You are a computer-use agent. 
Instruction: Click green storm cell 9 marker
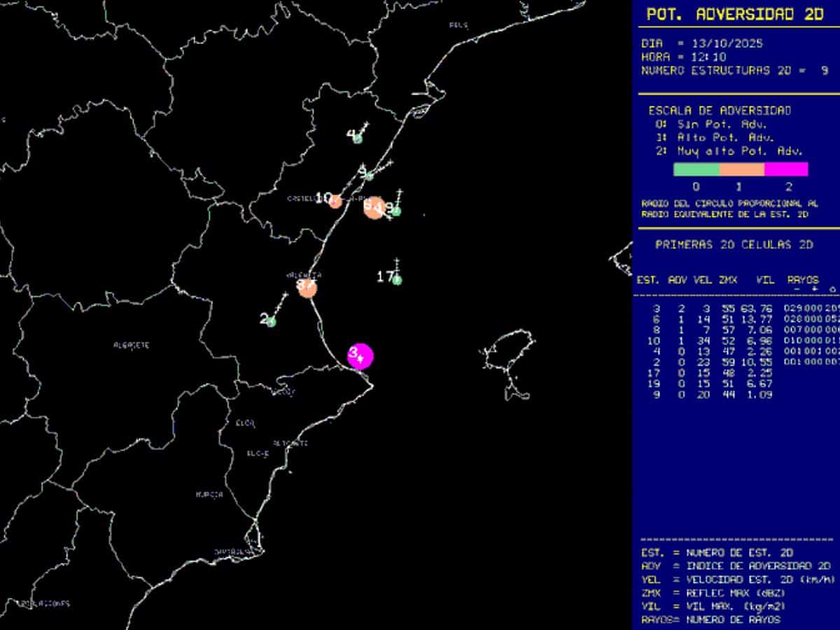[369, 176]
